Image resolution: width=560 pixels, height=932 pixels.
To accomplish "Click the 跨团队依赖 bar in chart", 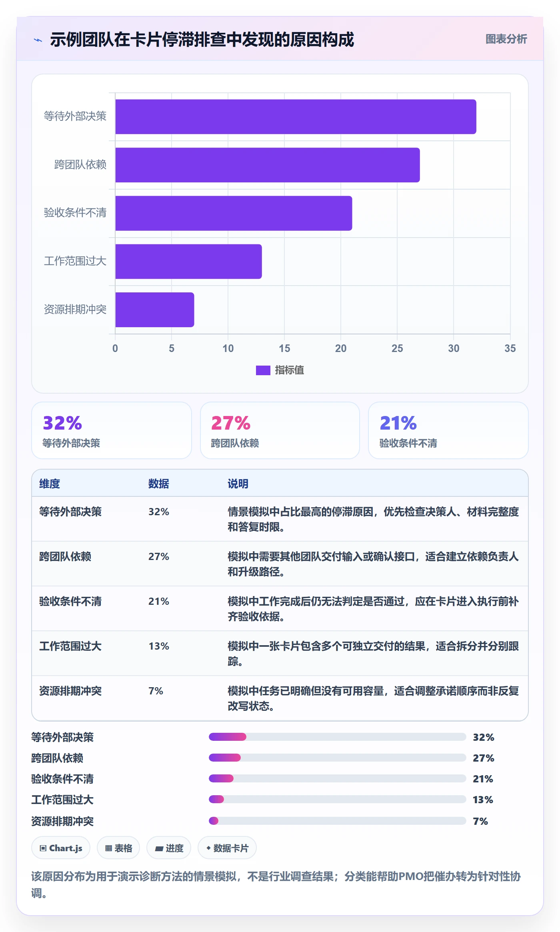I will point(268,165).
